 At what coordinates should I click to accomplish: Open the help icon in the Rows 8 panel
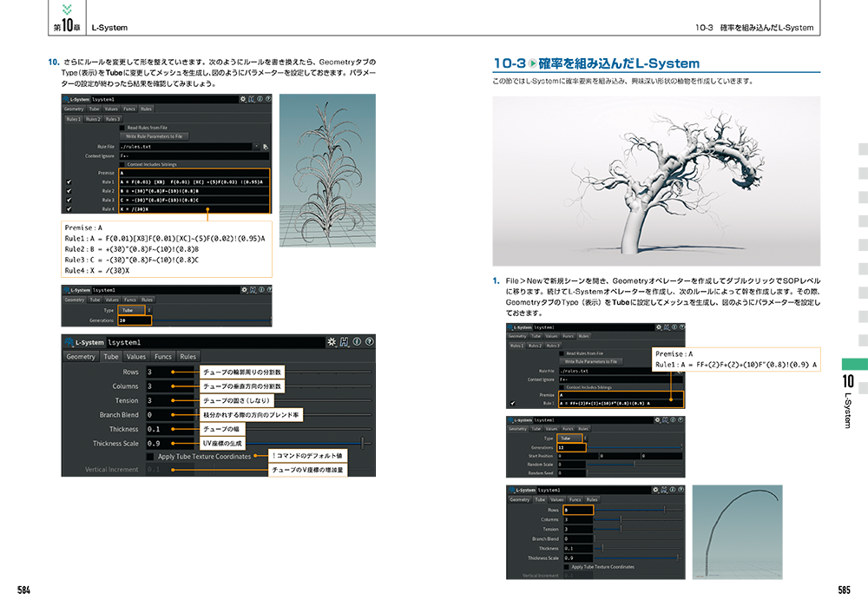681,490
